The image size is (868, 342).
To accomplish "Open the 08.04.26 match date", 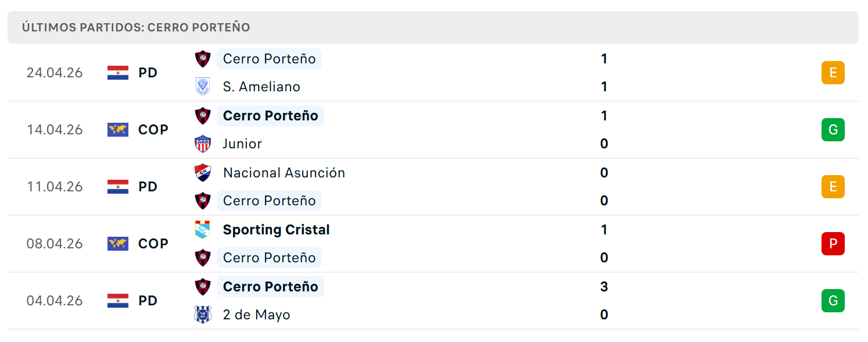I will click(55, 244).
